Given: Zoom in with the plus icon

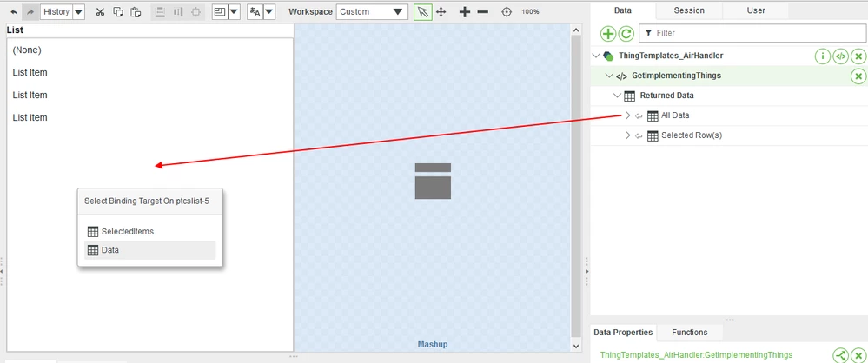Looking at the screenshot, I should pos(465,11).
